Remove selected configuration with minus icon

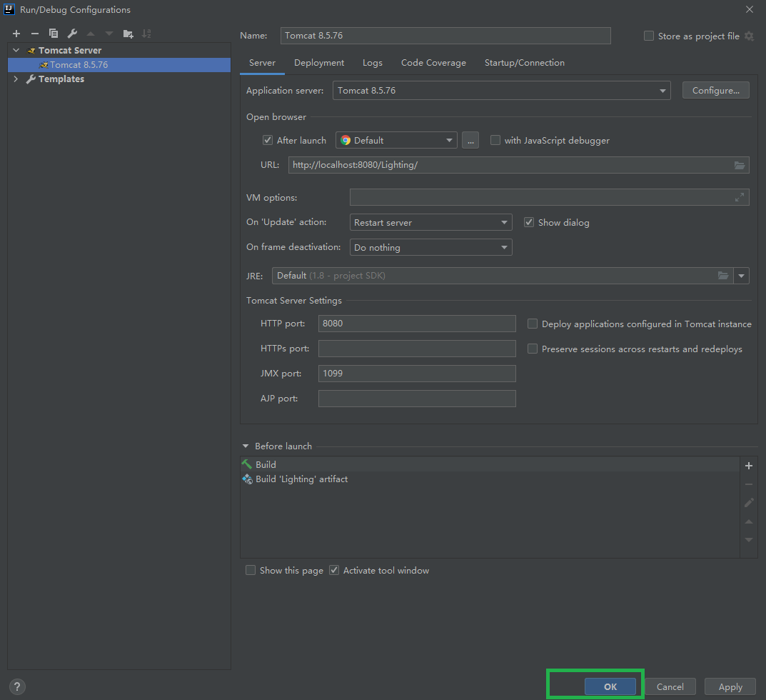coord(35,34)
